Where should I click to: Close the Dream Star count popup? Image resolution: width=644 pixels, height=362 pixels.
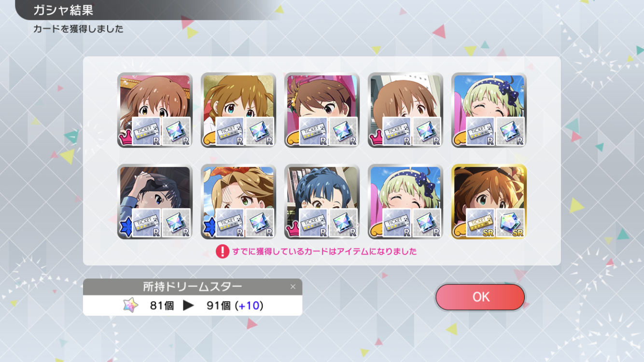293,287
